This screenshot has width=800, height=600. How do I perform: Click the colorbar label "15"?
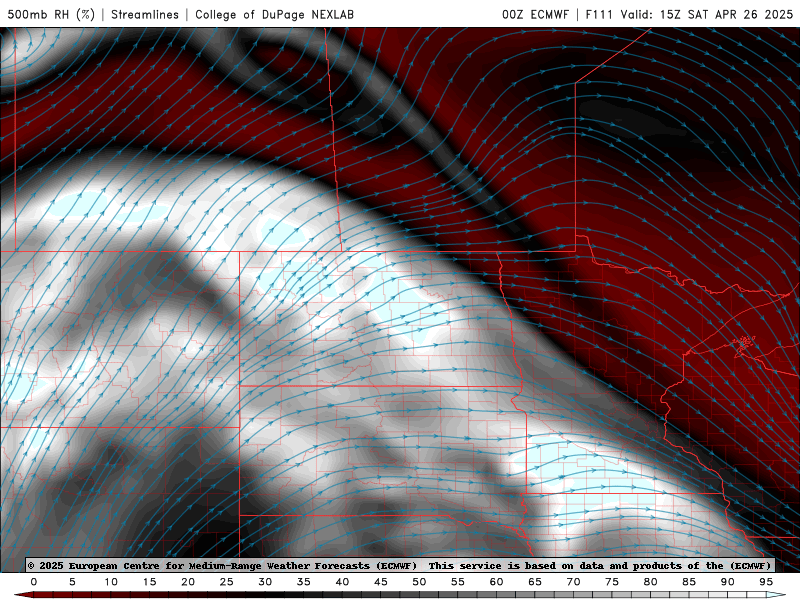tap(149, 582)
